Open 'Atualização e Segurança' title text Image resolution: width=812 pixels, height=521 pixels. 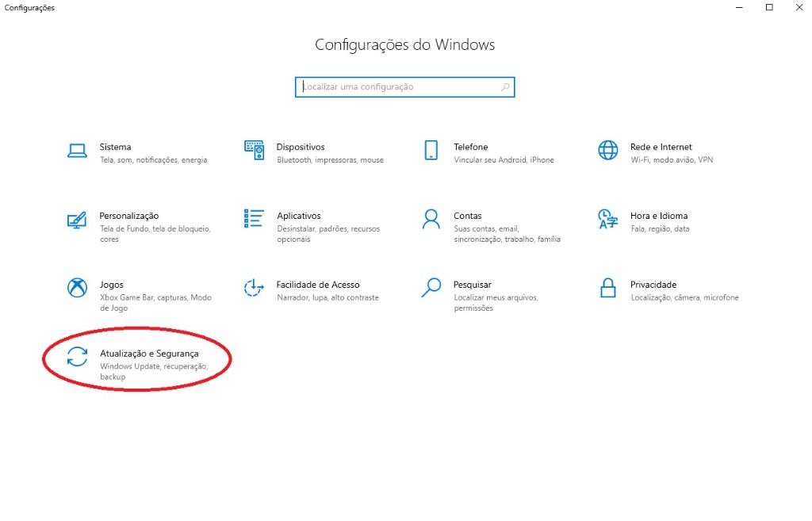149,353
